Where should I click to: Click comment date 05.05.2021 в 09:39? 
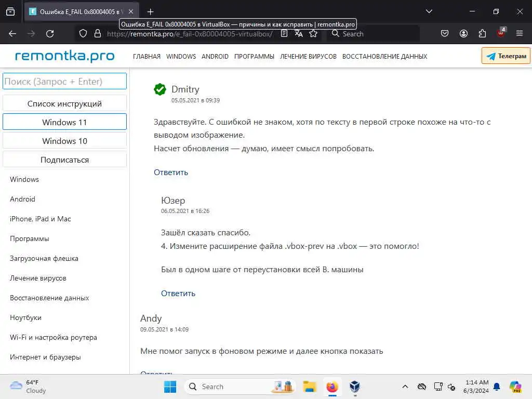pyautogui.click(x=195, y=100)
